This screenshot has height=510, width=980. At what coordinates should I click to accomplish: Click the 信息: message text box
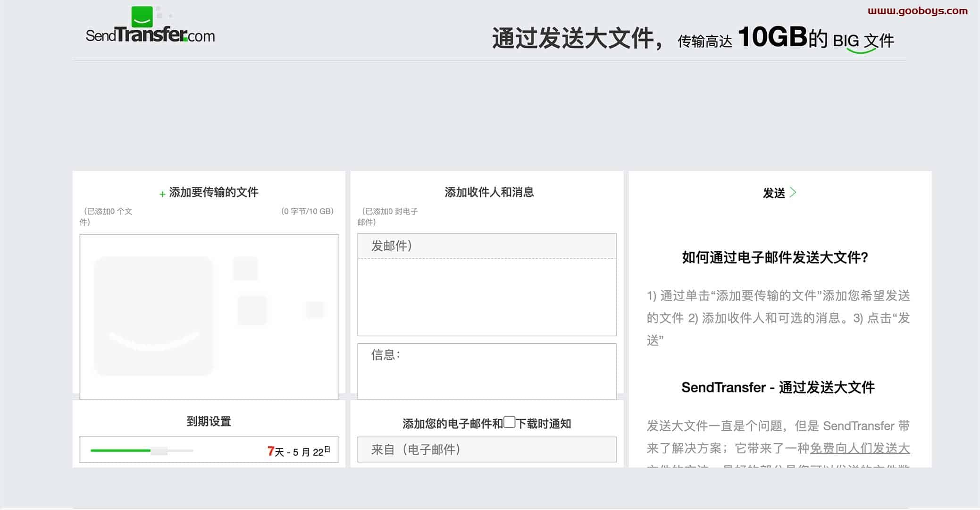coord(487,371)
